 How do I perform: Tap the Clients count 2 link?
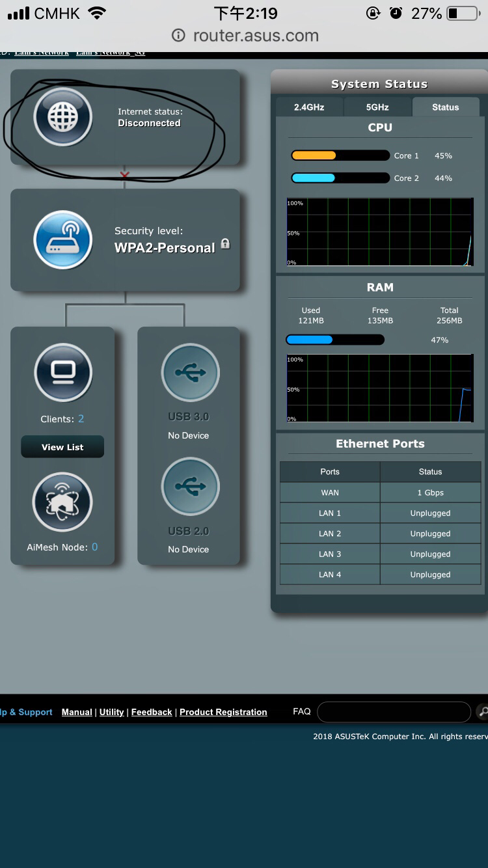pyautogui.click(x=81, y=419)
